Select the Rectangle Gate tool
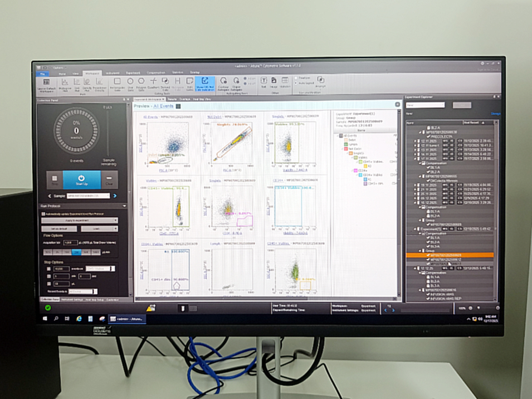The width and height of the screenshot is (532, 399). coord(118,82)
